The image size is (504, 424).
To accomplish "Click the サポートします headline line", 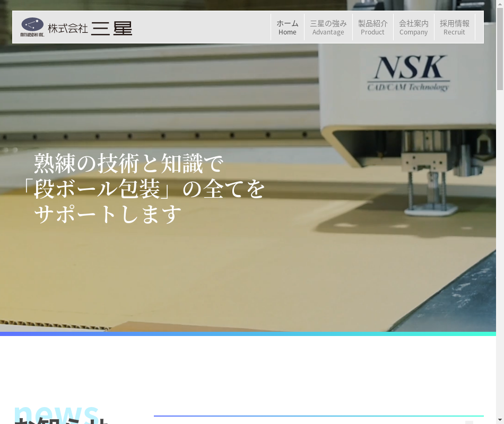I will pyautogui.click(x=108, y=214).
